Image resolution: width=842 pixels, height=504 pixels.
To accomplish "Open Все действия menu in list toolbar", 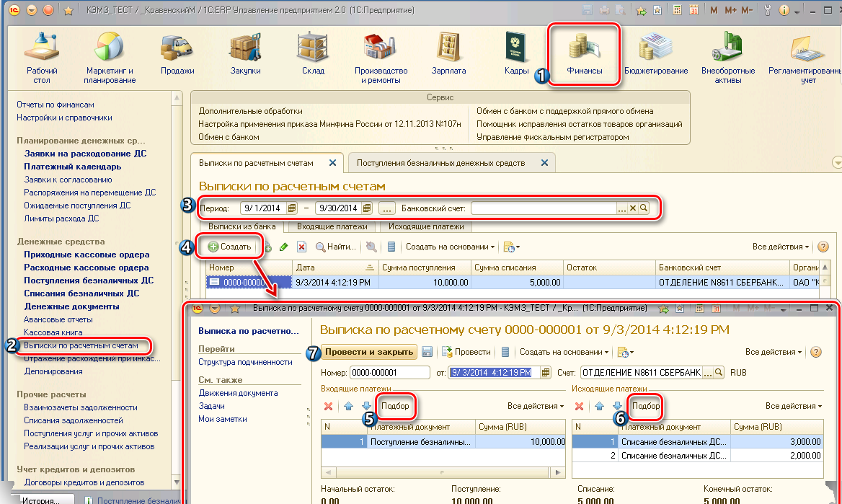I will [780, 247].
